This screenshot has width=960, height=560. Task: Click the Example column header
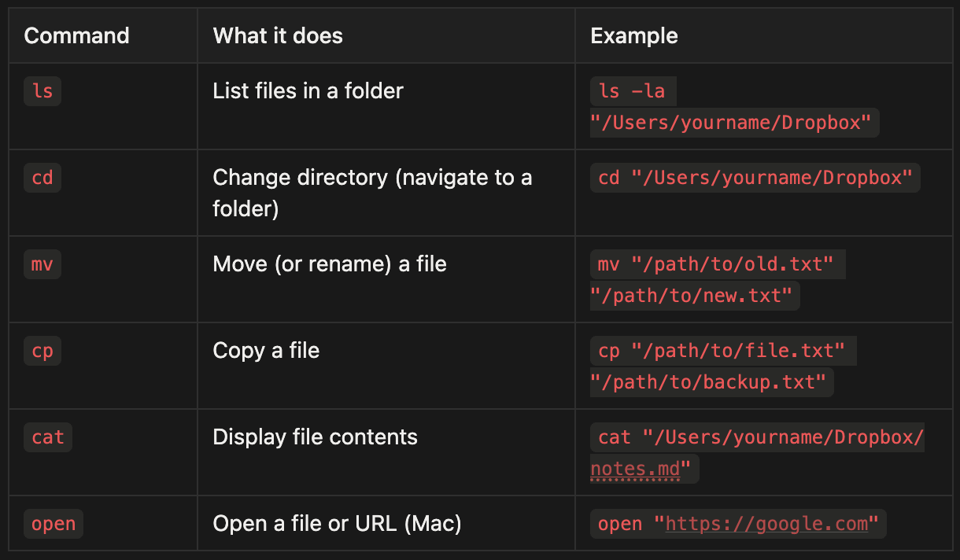click(x=634, y=35)
